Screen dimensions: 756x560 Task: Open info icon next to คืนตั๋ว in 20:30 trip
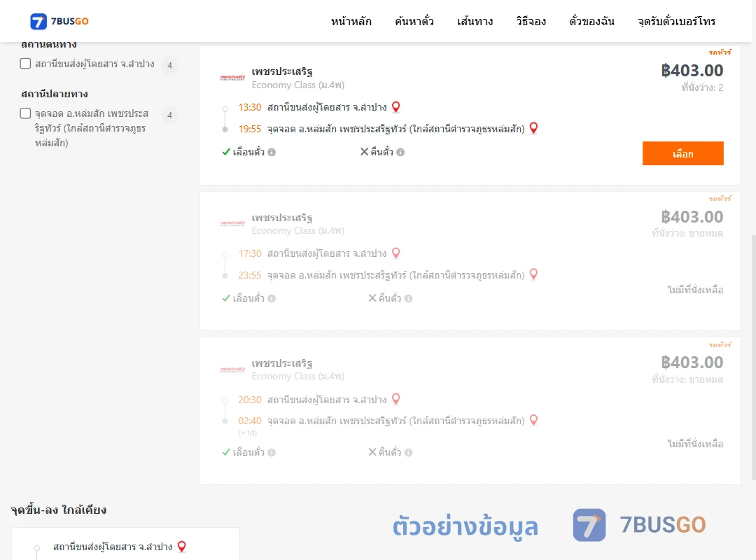click(x=408, y=452)
